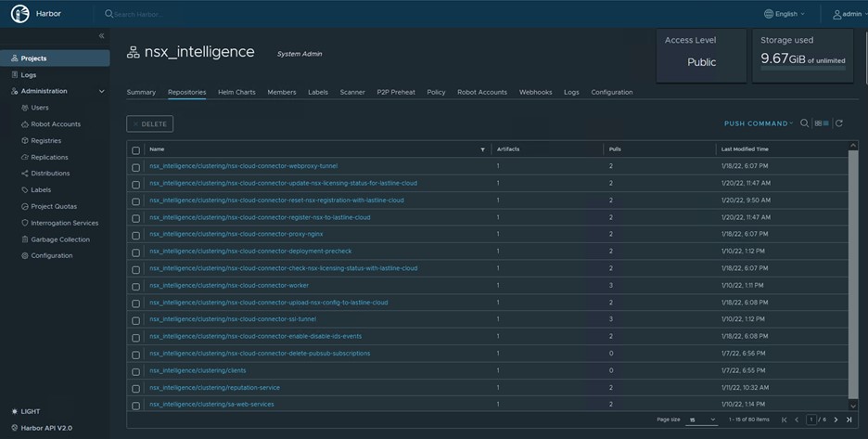This screenshot has height=439, width=868.
Task: Open the Robot Accounts project tab
Action: pyautogui.click(x=481, y=92)
